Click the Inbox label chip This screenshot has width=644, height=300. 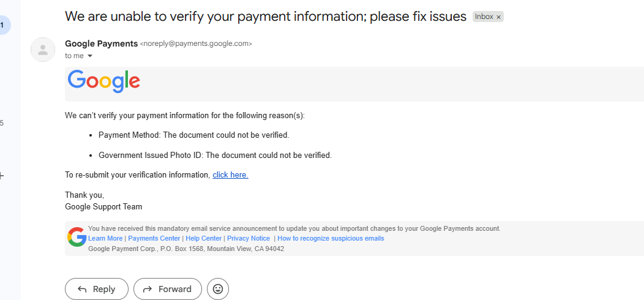[x=484, y=17]
